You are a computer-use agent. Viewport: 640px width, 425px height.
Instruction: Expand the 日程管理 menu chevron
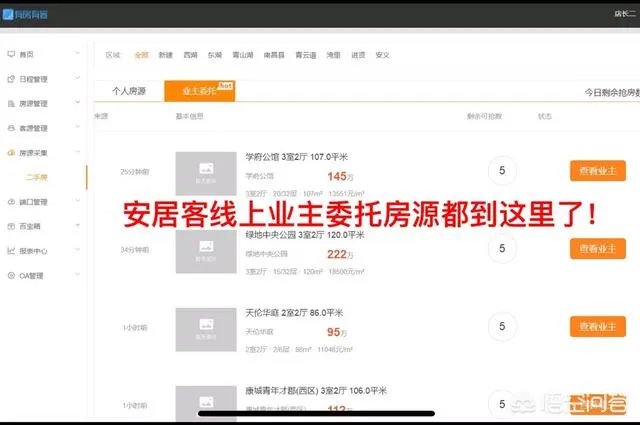point(77,78)
